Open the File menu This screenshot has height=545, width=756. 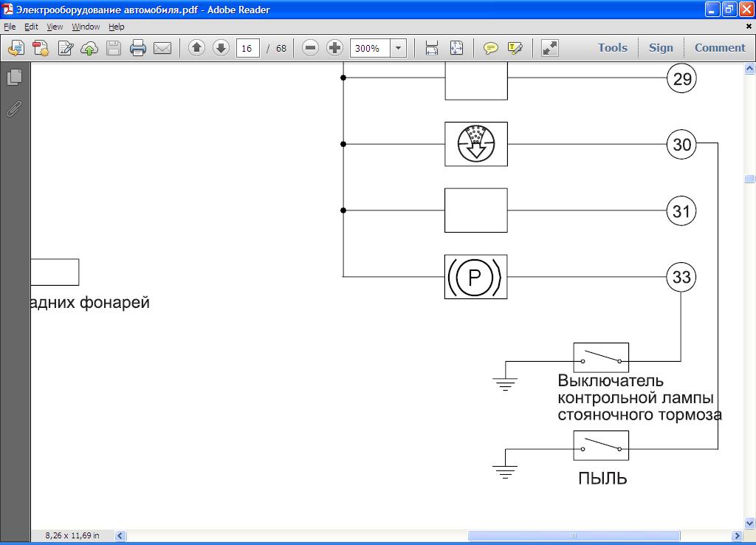10,27
